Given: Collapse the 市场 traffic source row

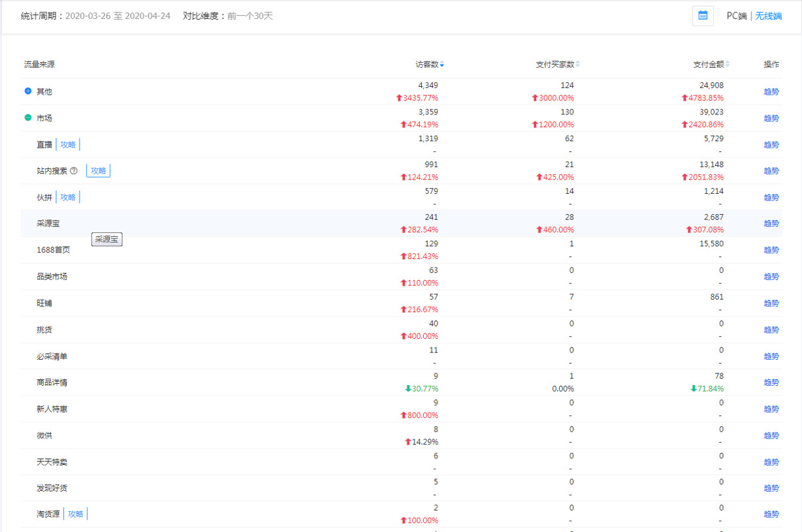Looking at the screenshot, I should click(x=28, y=117).
